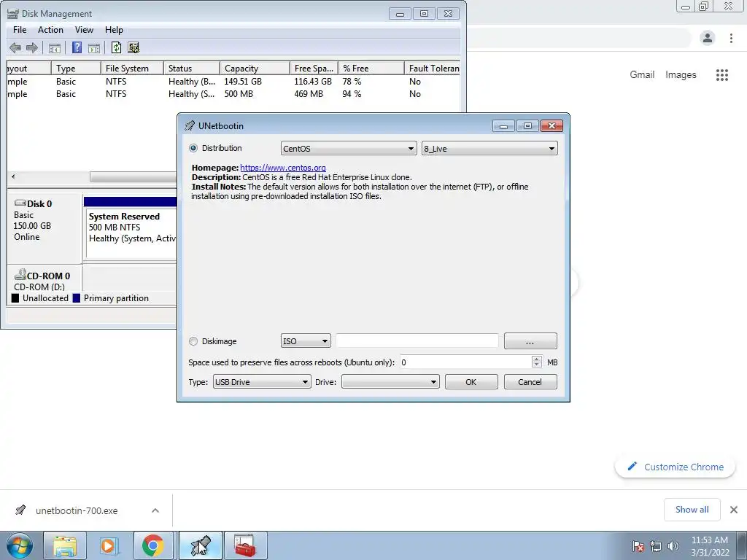
Task: Click the Forward arrow in Disk Management toolbar
Action: 32,47
